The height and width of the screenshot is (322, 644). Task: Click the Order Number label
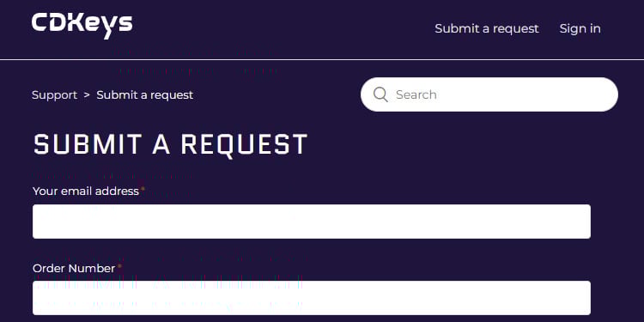tap(74, 269)
